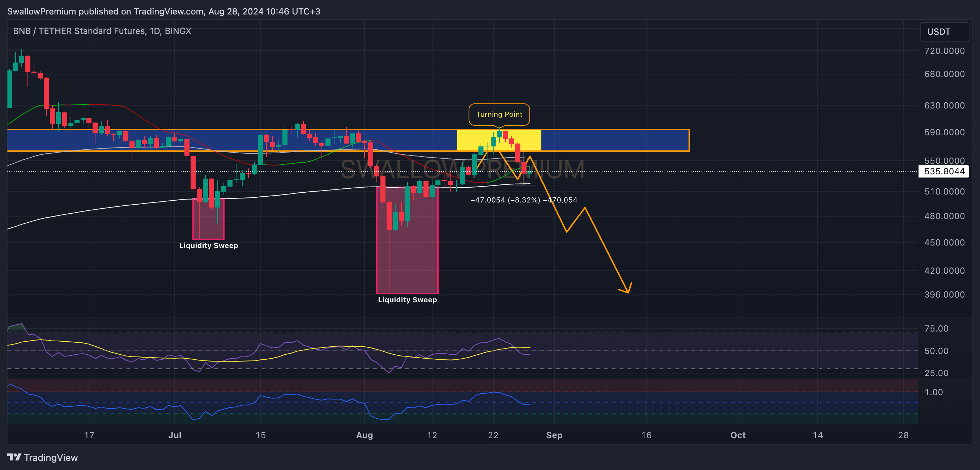
Task: Click the 1.00 label on the lower indicator
Action: point(934,392)
